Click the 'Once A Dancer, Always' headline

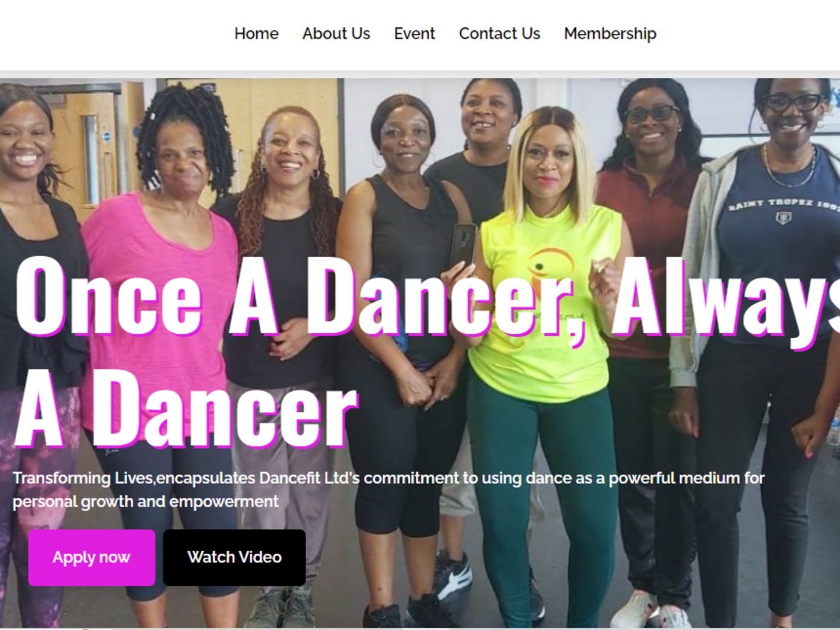[428, 297]
